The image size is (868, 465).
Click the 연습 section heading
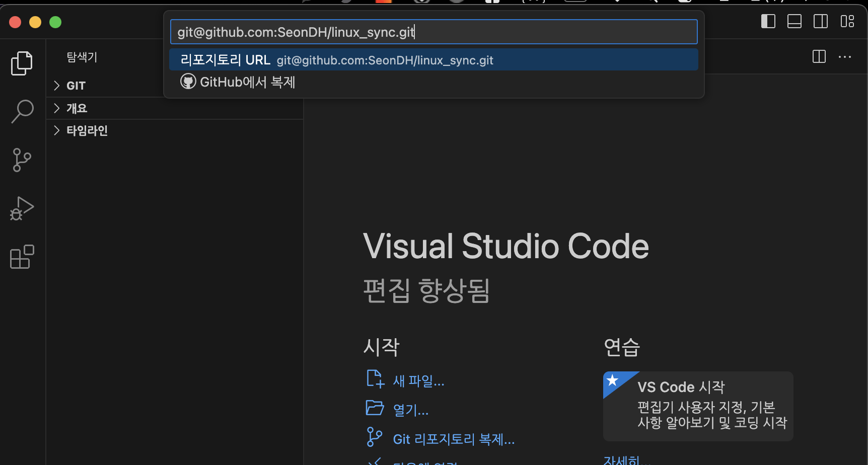[x=622, y=347]
